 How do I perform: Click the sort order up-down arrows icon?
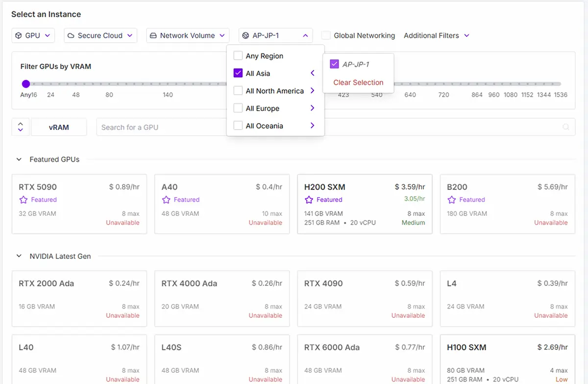point(20,127)
